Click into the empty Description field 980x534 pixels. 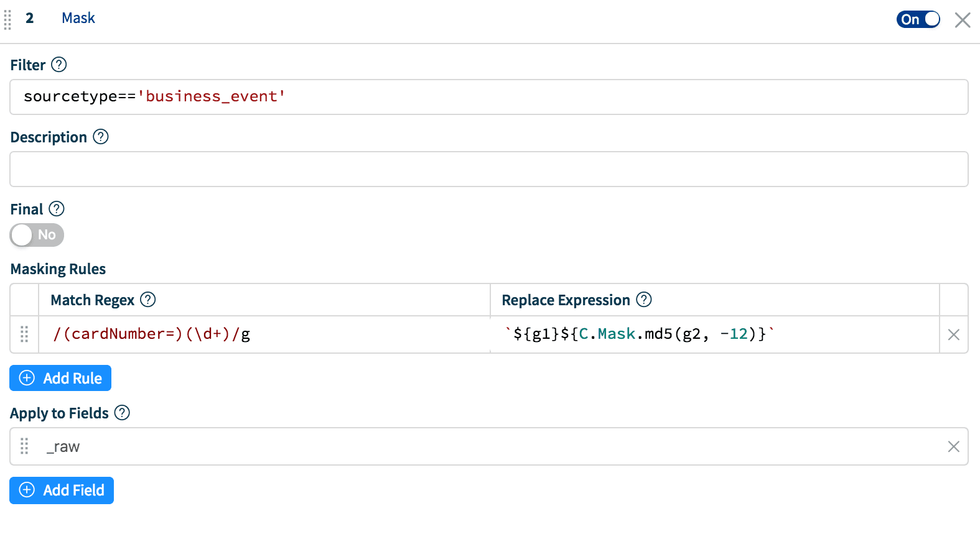[488, 169]
